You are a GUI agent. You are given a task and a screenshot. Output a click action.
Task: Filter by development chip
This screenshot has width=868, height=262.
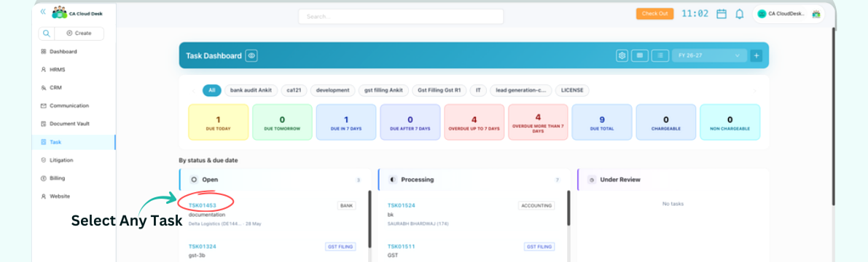(x=332, y=90)
